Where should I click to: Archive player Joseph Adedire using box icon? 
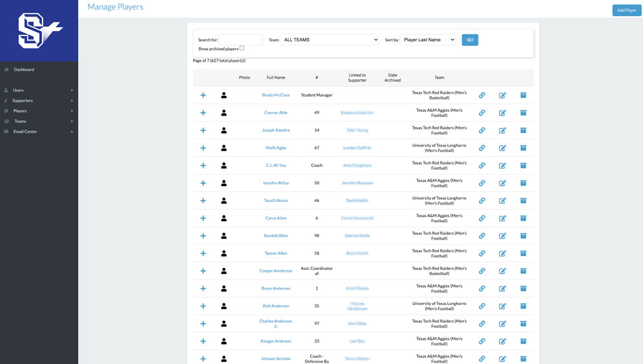[x=524, y=130]
